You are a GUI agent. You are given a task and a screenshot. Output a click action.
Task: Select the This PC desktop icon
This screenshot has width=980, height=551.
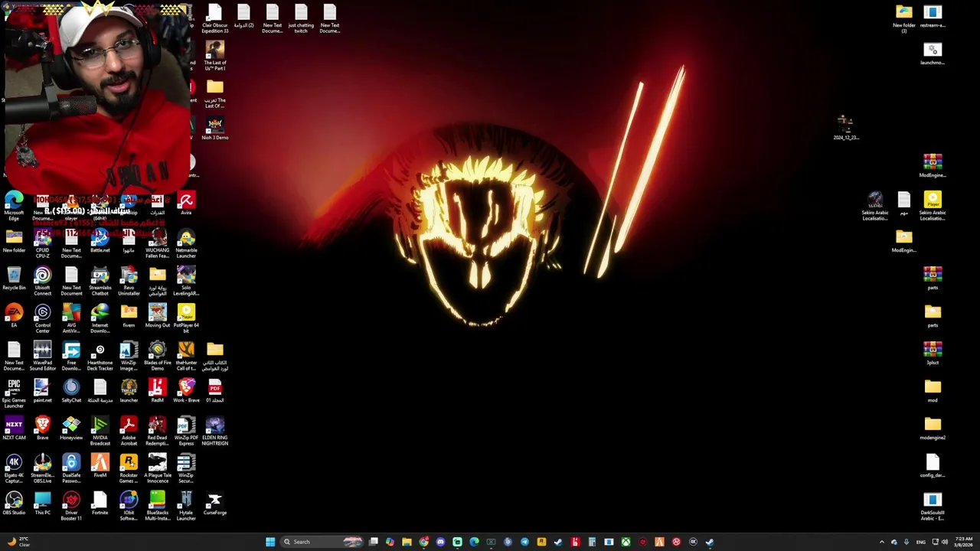43,504
